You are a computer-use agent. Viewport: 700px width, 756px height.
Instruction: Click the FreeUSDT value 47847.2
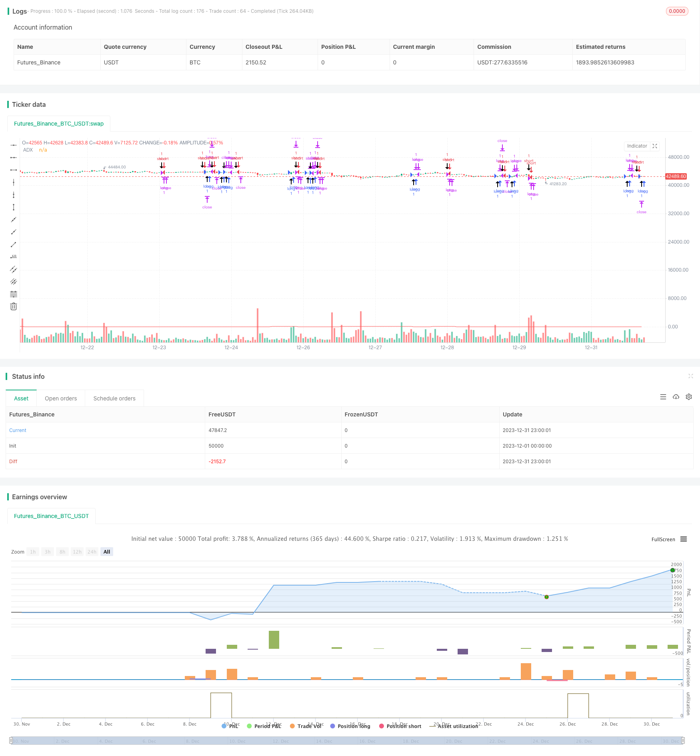coord(218,430)
